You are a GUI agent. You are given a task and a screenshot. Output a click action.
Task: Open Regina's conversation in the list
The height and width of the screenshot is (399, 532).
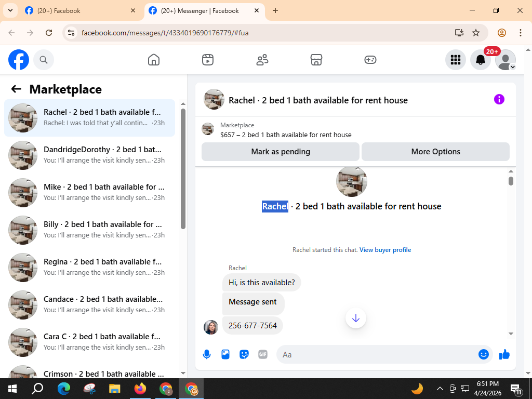pos(89,267)
